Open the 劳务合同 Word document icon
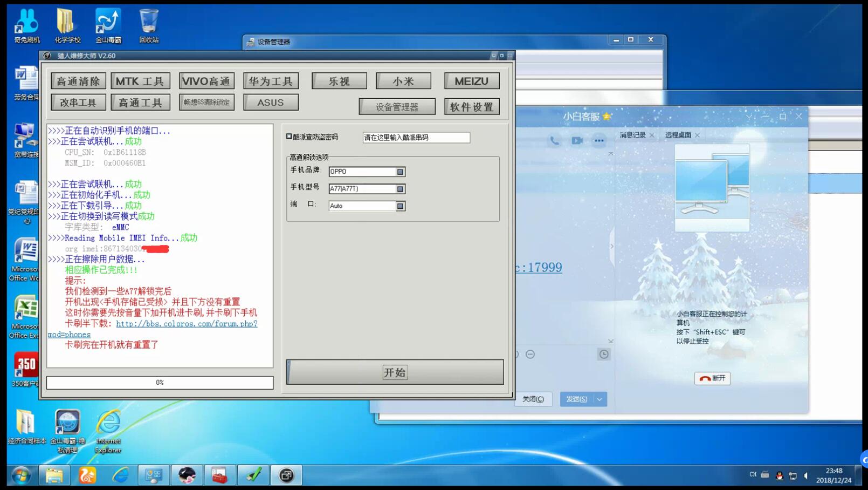Screen dimensions: 868x490 (x=25, y=84)
